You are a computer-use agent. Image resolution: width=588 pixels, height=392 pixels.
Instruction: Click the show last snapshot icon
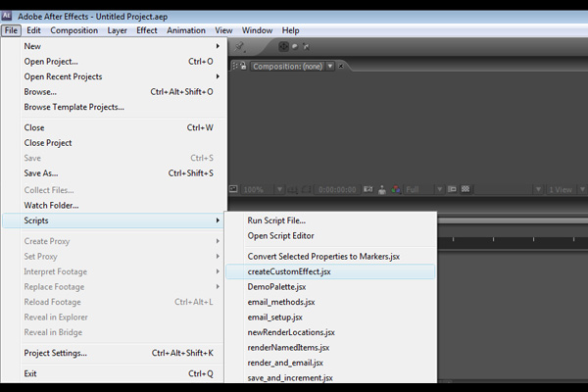click(382, 189)
